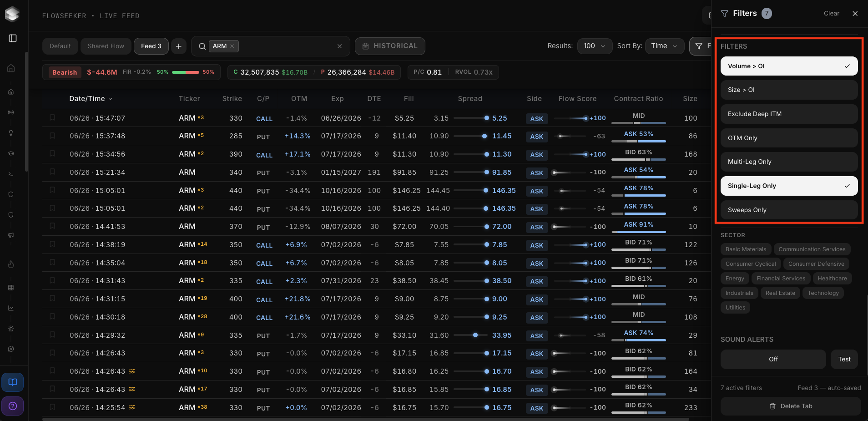Disable the Volume > OI filter
868x421 pixels.
[x=789, y=66]
